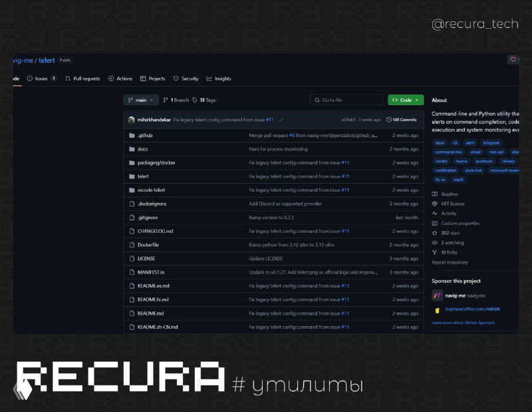The image size is (532, 412).
Task: Open the main branch dropdown
Action: click(140, 99)
